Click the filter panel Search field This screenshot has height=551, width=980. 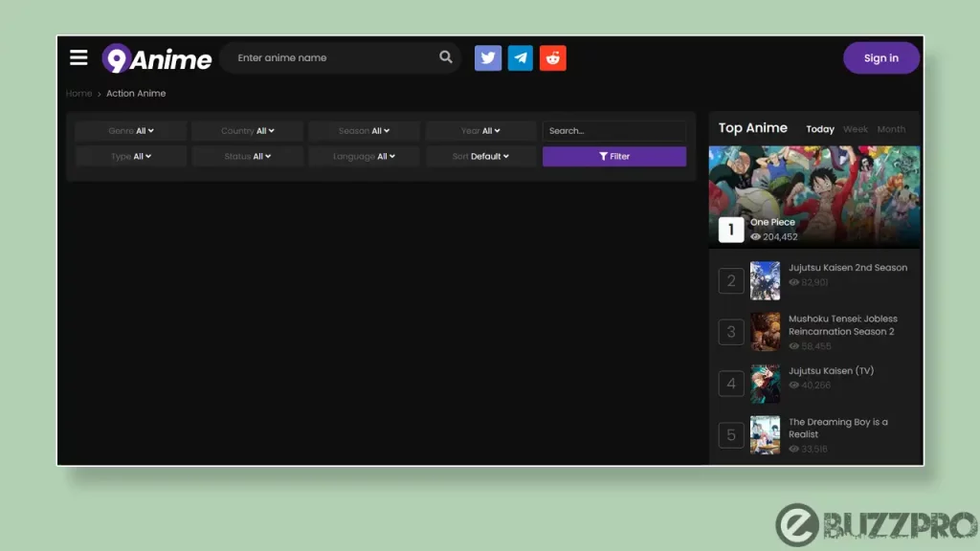614,130
